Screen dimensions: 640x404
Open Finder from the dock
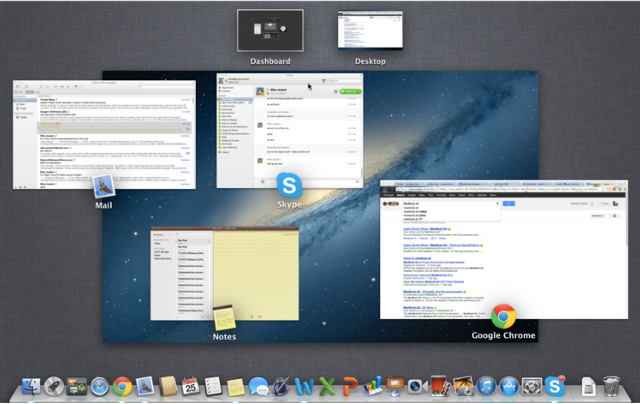tap(31, 386)
